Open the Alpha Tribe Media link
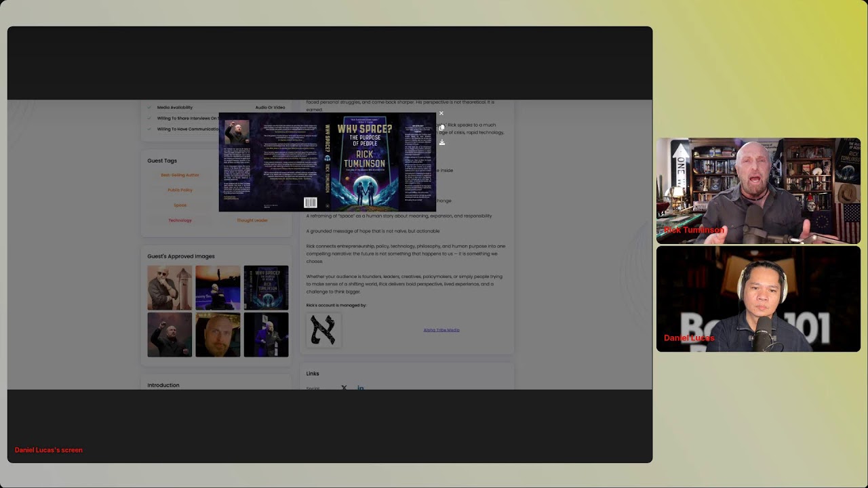Image resolution: width=868 pixels, height=488 pixels. (441, 330)
